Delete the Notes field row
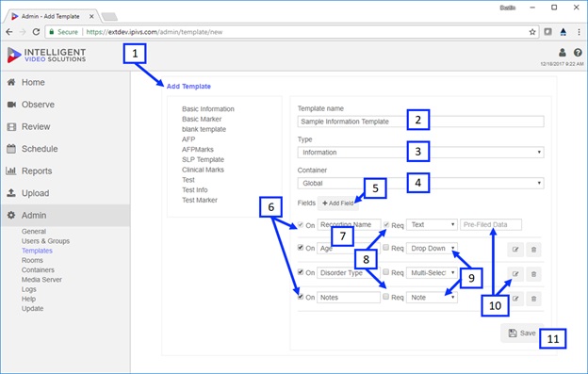Viewport: 588px width, 374px height. point(533,299)
